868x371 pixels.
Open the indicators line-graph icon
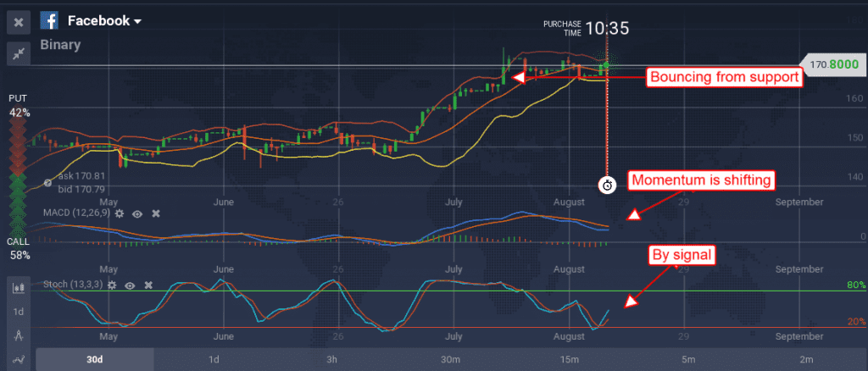point(19,358)
